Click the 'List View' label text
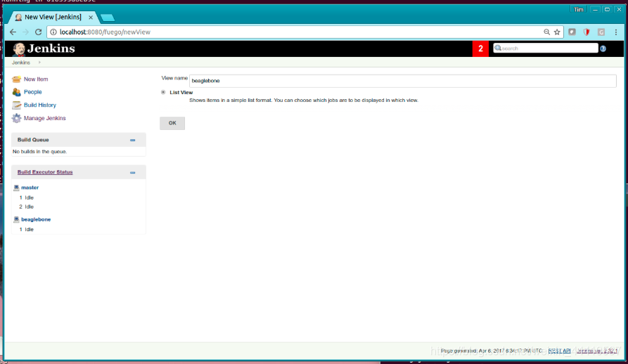The width and height of the screenshot is (628, 364). pos(181,92)
